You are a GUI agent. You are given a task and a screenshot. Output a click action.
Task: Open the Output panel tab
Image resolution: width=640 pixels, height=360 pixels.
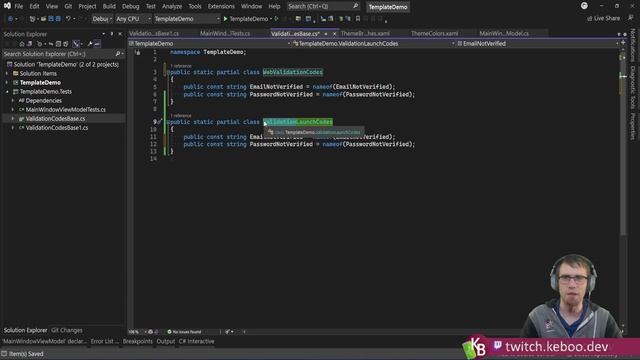point(166,341)
